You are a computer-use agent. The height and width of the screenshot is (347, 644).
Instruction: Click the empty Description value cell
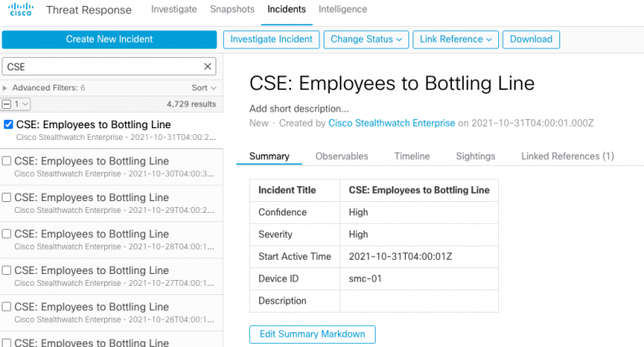[419, 301]
